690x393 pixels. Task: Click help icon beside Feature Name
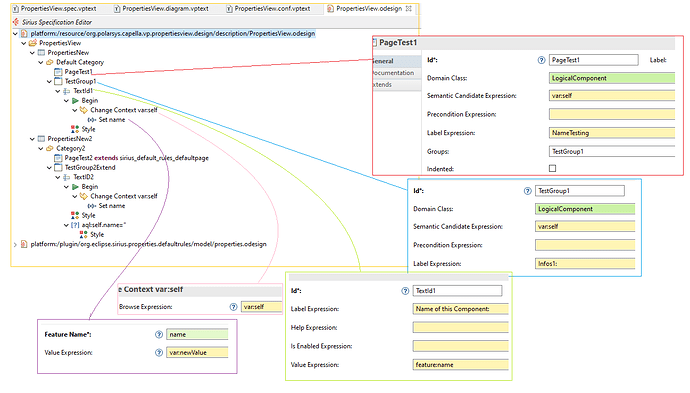[x=159, y=335]
